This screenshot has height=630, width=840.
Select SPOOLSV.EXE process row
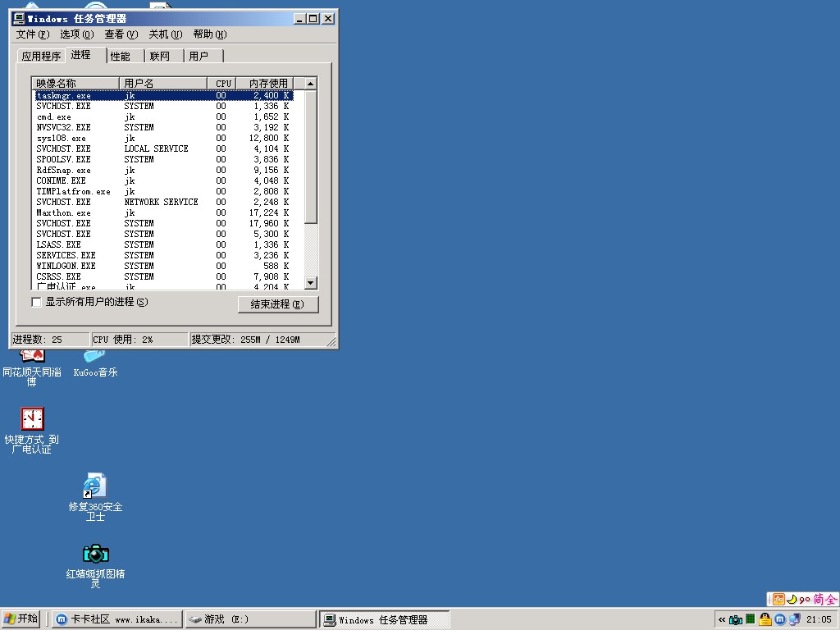pos(164,160)
